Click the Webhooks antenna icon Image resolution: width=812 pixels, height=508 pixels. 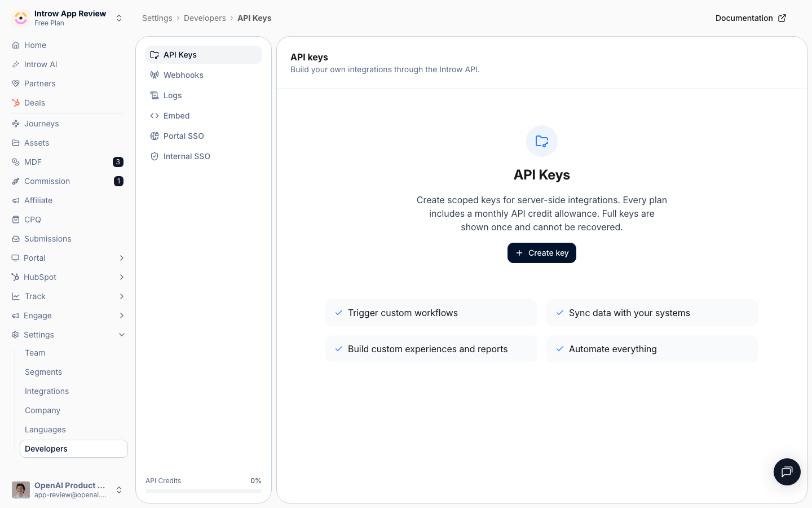coord(155,75)
